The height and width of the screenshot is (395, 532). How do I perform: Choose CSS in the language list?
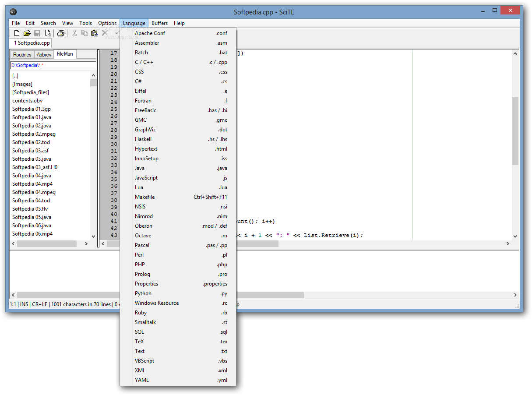pyautogui.click(x=178, y=72)
